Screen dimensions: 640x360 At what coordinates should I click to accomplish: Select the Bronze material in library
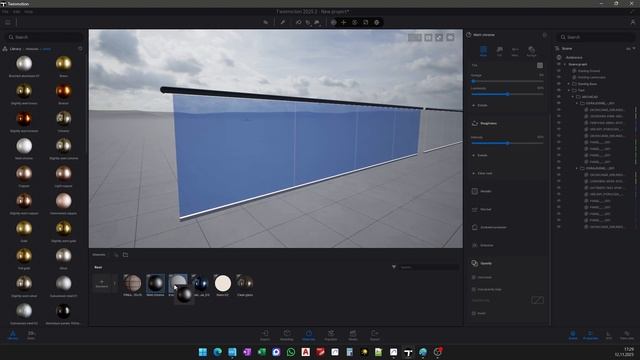click(x=64, y=91)
